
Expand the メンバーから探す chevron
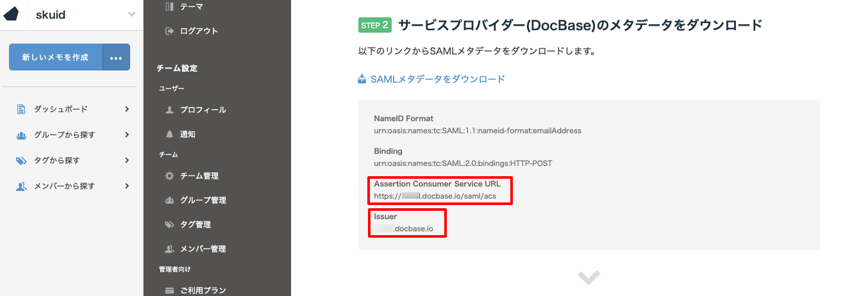point(127,186)
